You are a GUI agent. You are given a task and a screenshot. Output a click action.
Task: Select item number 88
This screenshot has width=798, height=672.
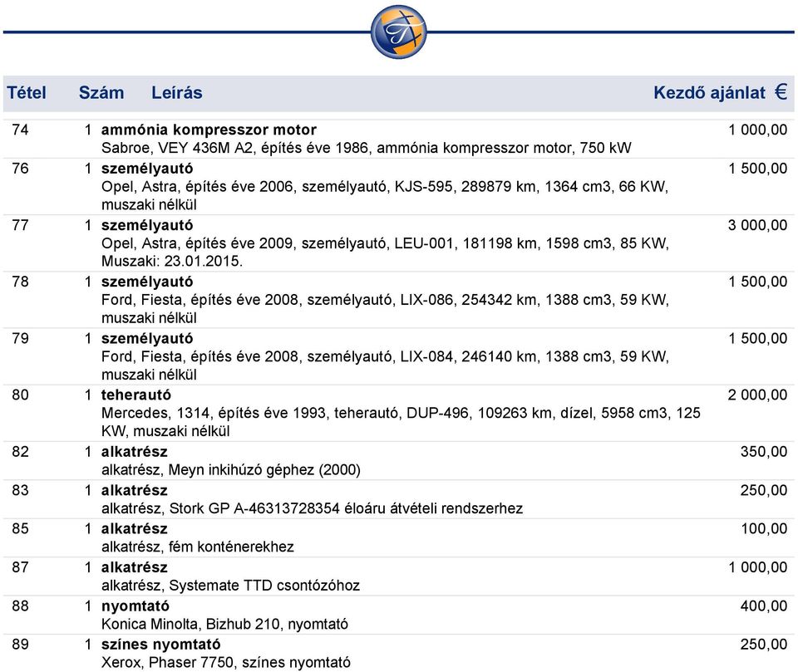coord(20,606)
